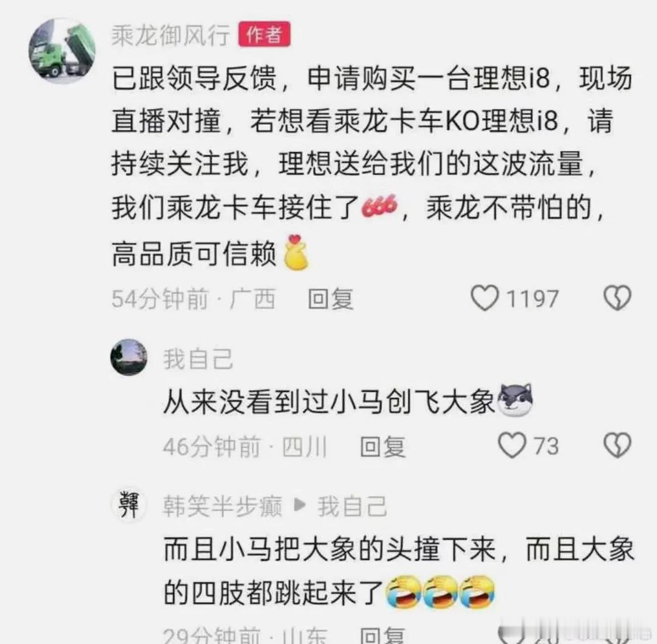Dislike 我自己's comment with broken heart

(617, 445)
